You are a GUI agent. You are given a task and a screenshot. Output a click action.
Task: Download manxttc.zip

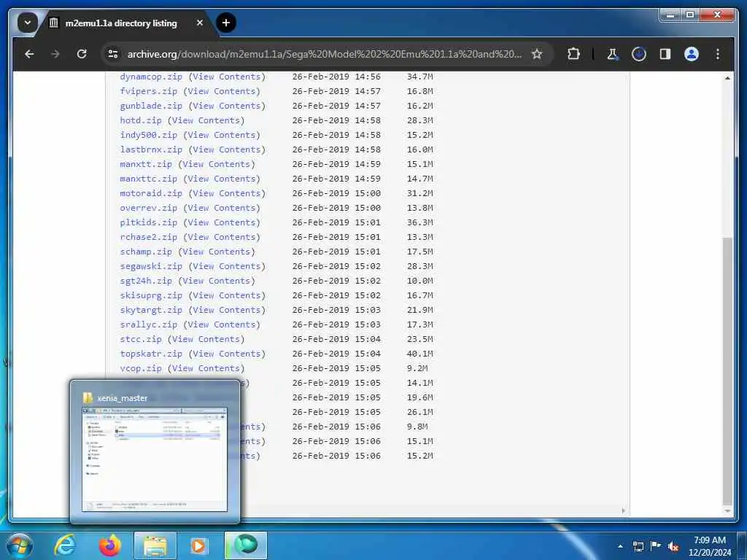pos(148,179)
